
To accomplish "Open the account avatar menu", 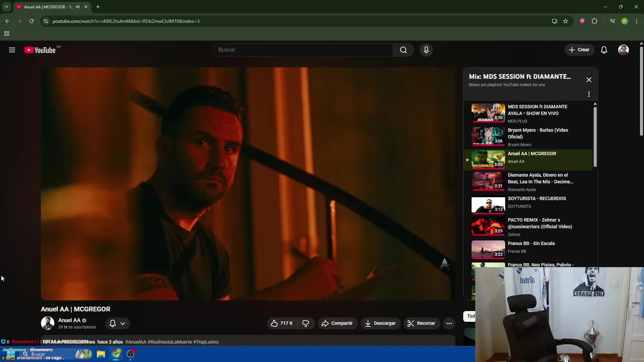I will 623,50.
